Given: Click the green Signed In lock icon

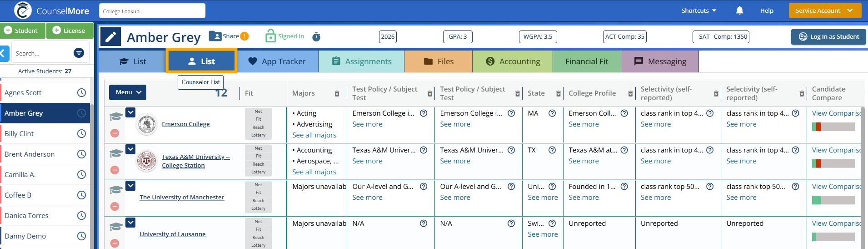Looking at the screenshot, I should [270, 36].
